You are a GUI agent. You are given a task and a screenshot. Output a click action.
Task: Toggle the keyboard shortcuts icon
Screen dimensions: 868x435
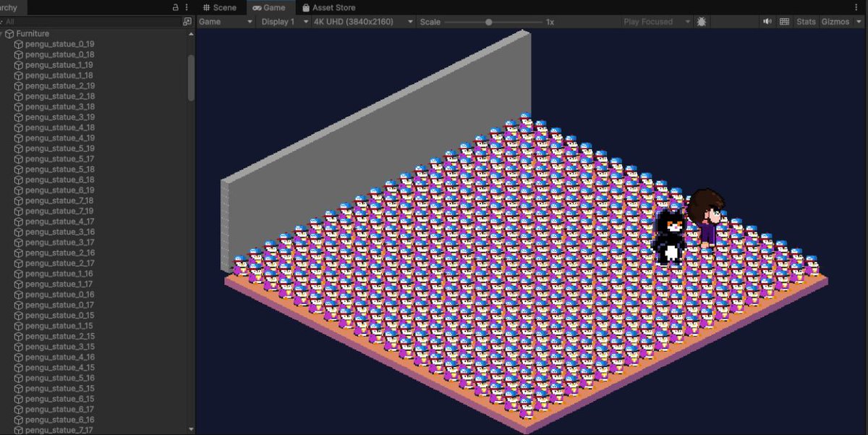(784, 22)
